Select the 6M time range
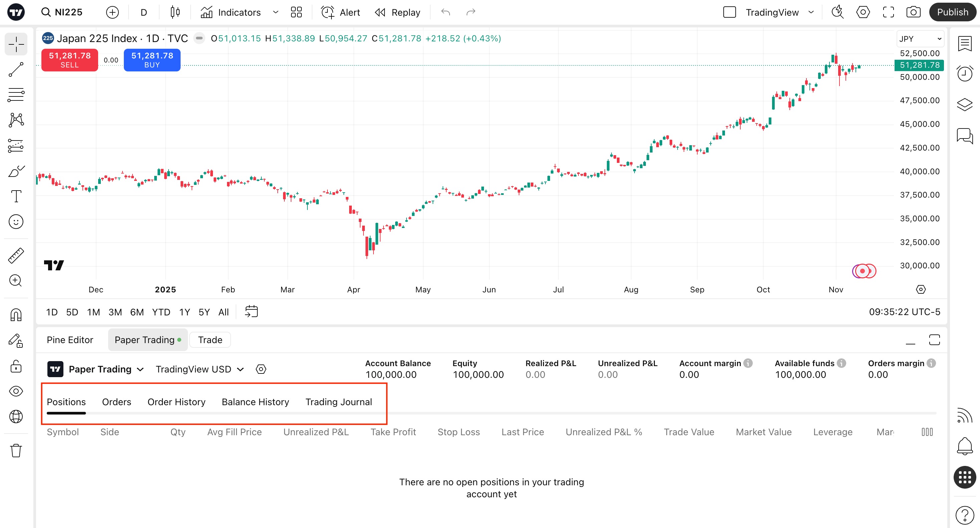The width and height of the screenshot is (980, 528). [137, 312]
